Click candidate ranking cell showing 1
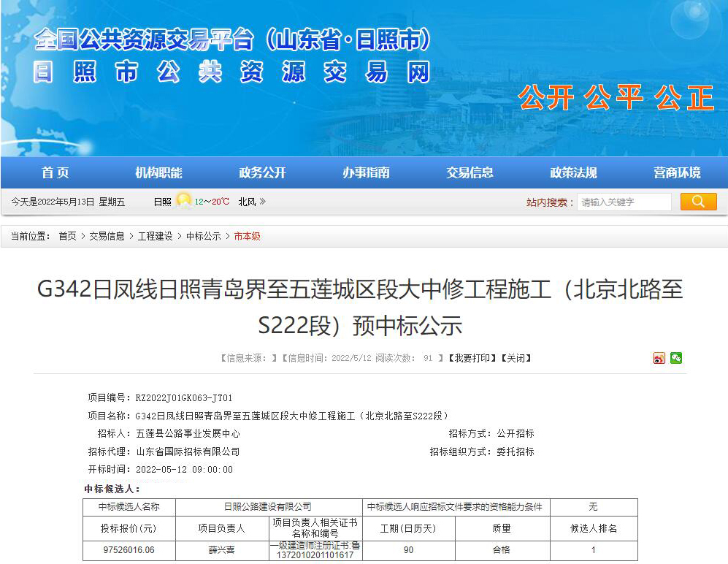Image resolution: width=728 pixels, height=564 pixels. [594, 550]
